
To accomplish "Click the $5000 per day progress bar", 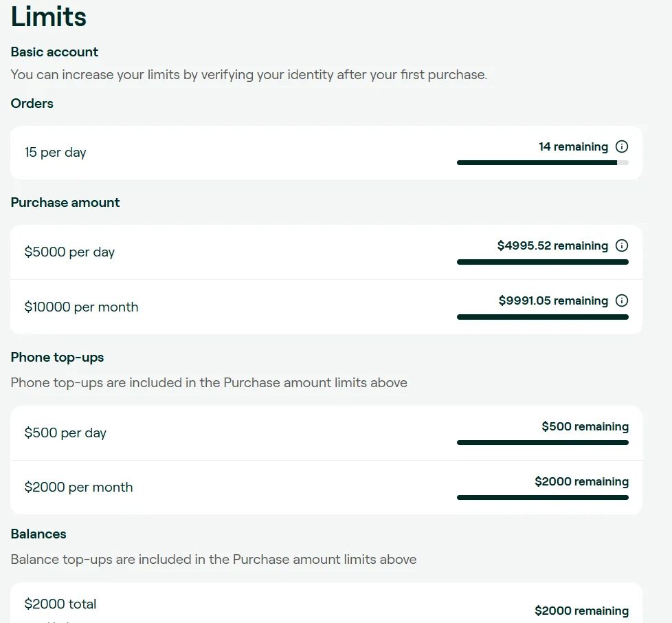I will 543,262.
